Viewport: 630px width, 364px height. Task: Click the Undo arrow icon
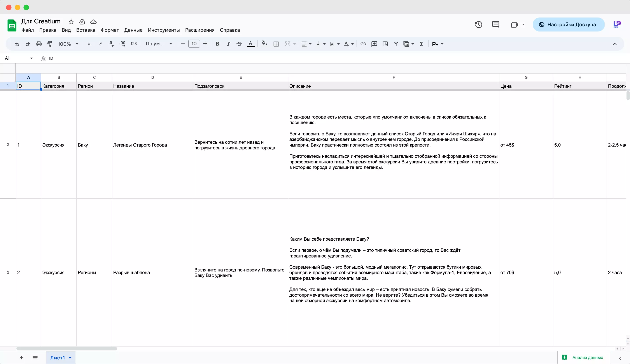pos(17,44)
